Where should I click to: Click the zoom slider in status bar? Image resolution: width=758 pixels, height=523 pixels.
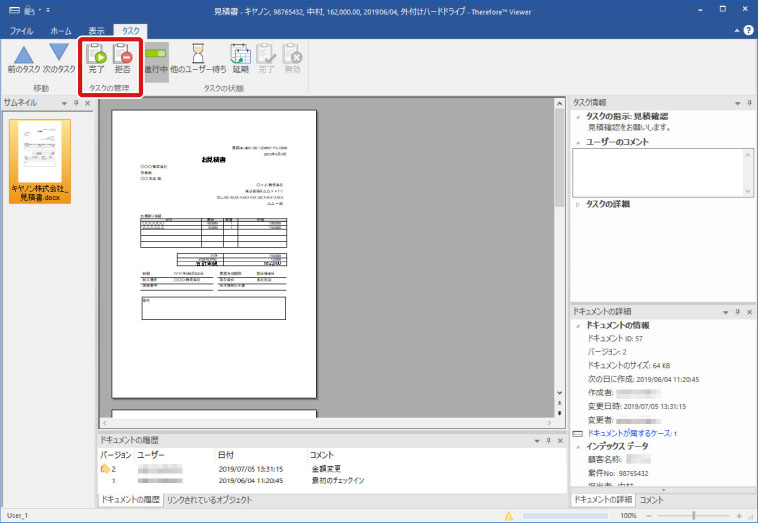tap(695, 516)
